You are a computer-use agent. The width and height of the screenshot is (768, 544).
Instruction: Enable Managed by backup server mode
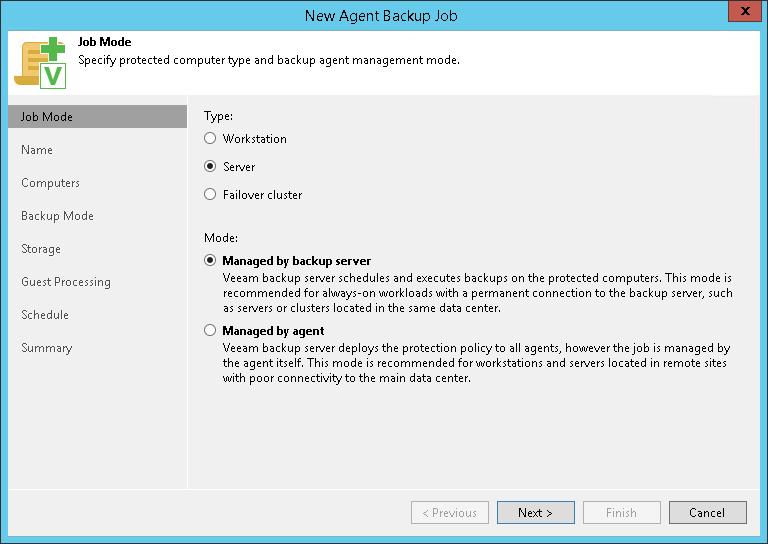(x=210, y=260)
